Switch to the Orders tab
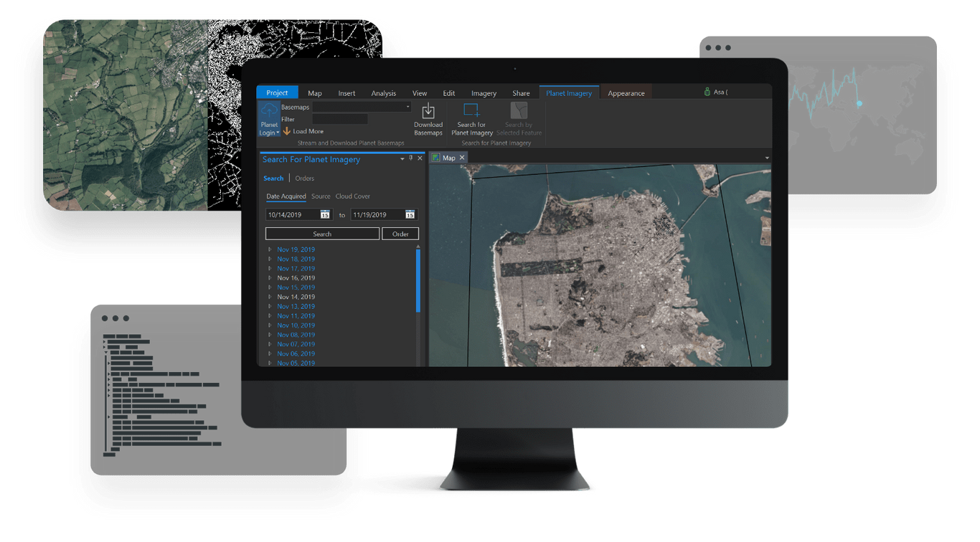 pos(304,178)
